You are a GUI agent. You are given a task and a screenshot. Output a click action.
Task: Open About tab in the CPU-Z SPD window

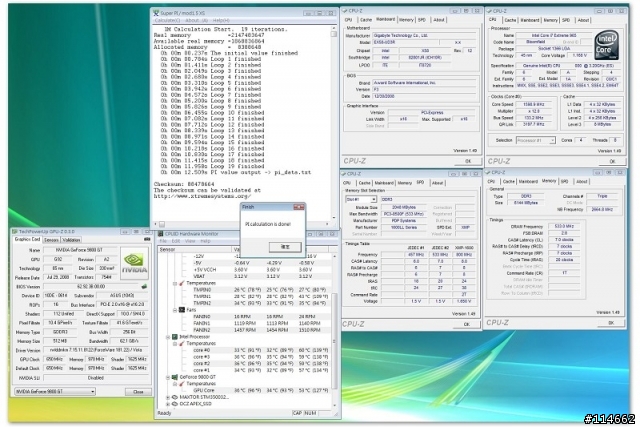[438, 183]
